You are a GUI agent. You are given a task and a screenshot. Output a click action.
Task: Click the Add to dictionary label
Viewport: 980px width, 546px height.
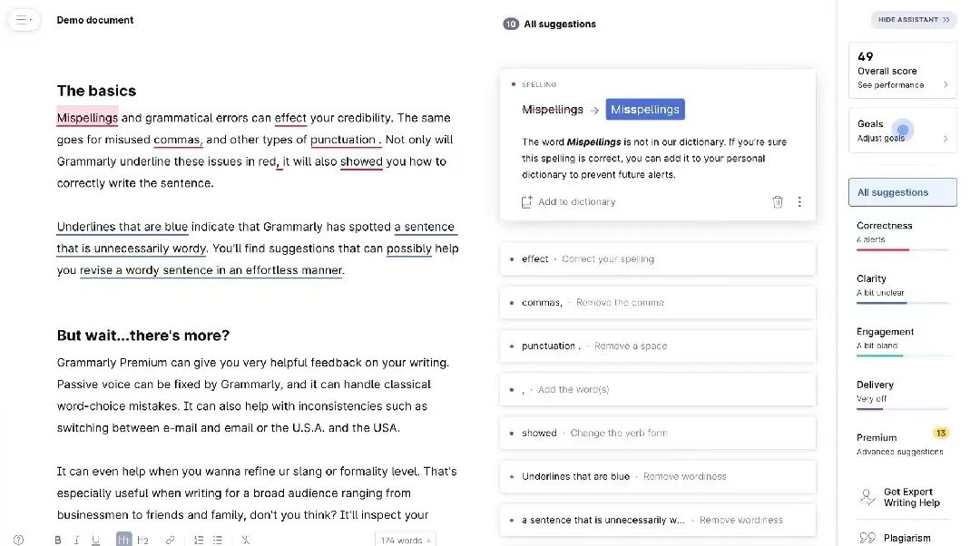(x=577, y=201)
